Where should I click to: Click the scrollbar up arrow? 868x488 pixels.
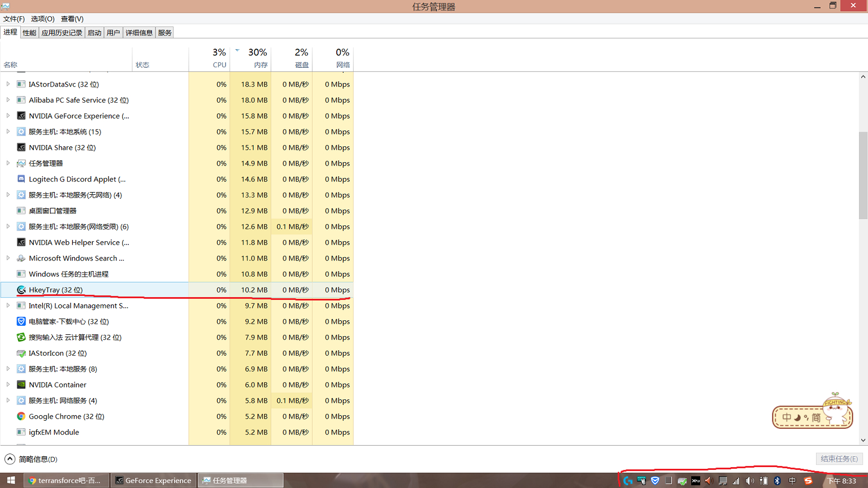tap(863, 77)
